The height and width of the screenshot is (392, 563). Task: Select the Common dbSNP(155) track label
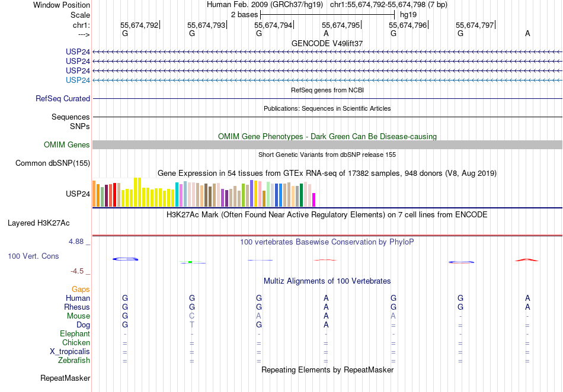click(x=53, y=163)
